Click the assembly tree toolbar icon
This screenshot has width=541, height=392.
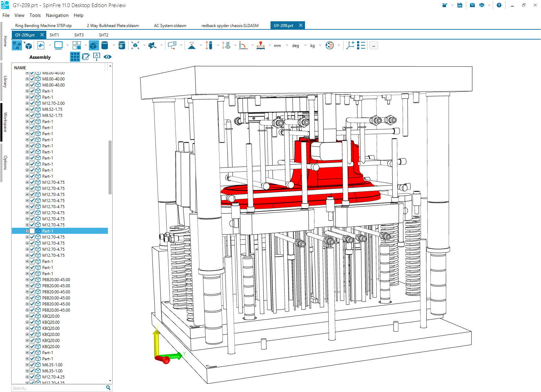(x=17, y=45)
